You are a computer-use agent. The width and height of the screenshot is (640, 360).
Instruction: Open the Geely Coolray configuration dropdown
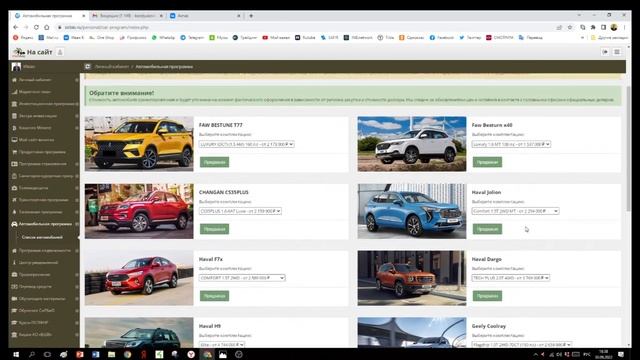521,345
